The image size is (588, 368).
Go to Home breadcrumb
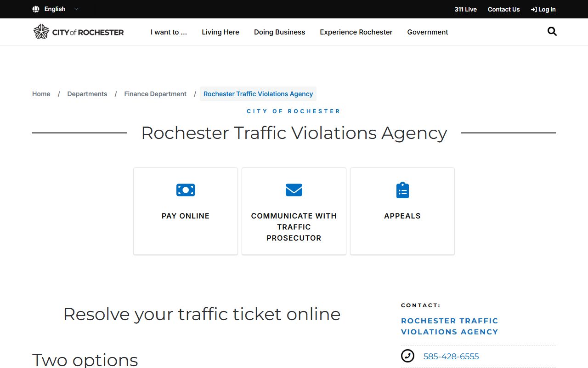41,94
